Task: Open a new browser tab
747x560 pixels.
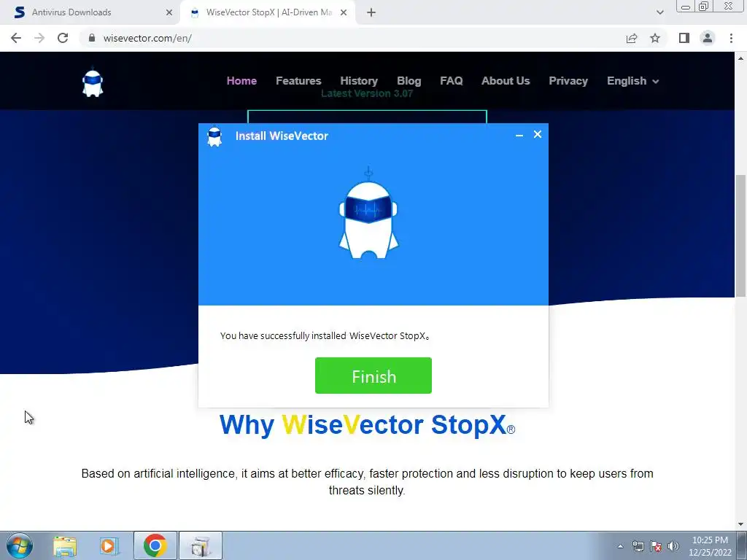Action: 371,13
